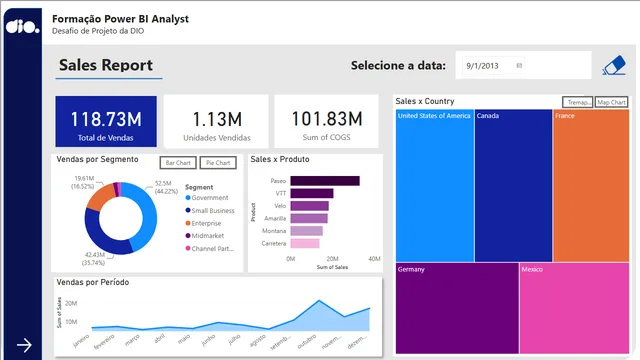Click the junho label on the period axis
The height and width of the screenshot is (360, 640).
[208, 340]
